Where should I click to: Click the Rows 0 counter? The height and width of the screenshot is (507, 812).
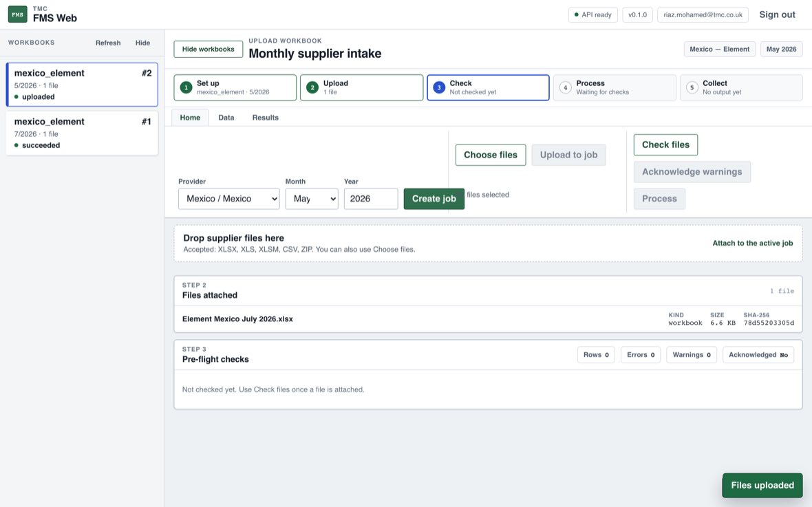tap(596, 355)
